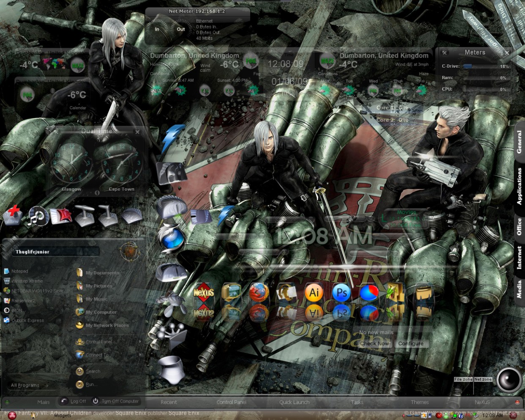
Task: Click the Cape Town clock face
Action: (x=121, y=164)
